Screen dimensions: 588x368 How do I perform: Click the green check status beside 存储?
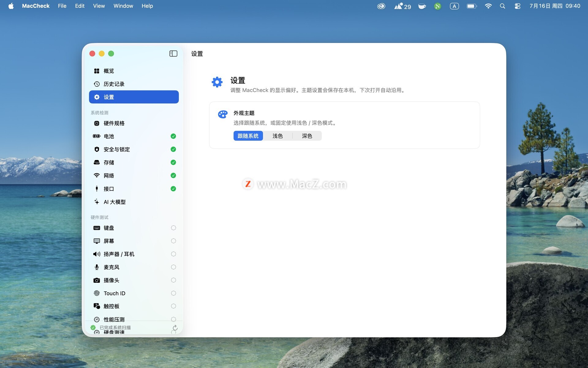click(x=173, y=163)
